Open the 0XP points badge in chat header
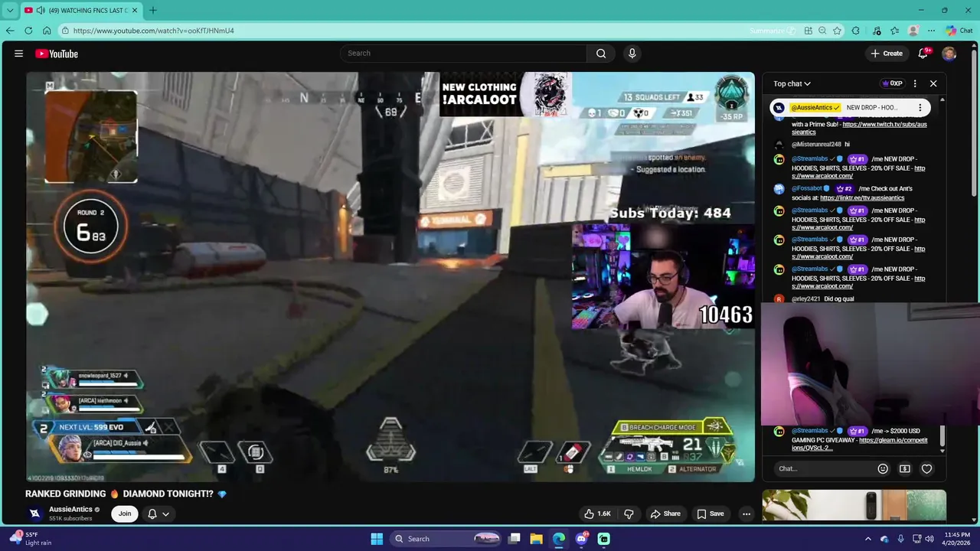The width and height of the screenshot is (980, 551). coord(893,83)
